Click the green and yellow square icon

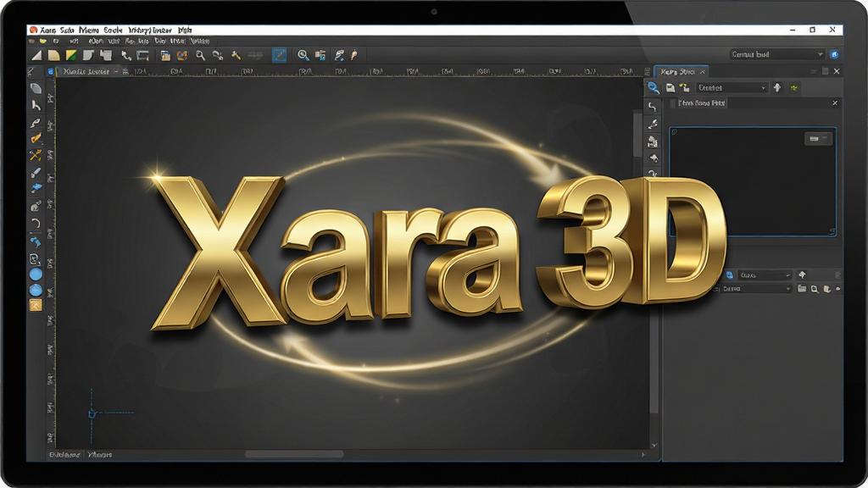71,55
